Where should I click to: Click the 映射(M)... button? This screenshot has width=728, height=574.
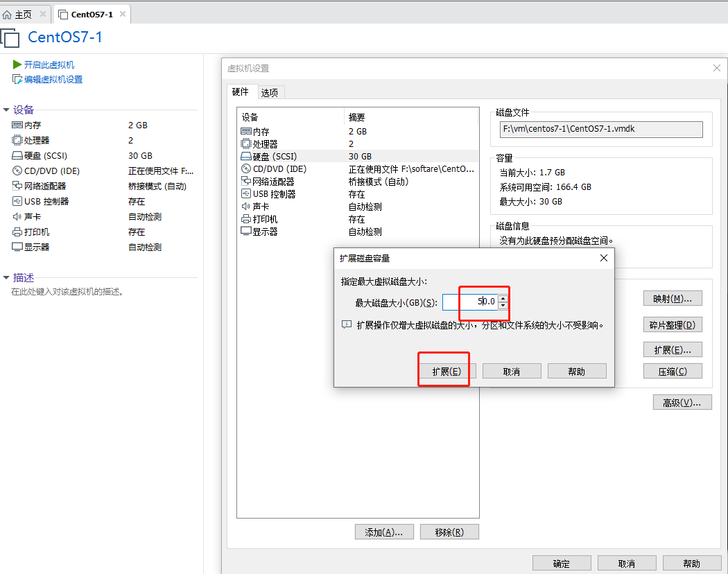click(x=673, y=299)
